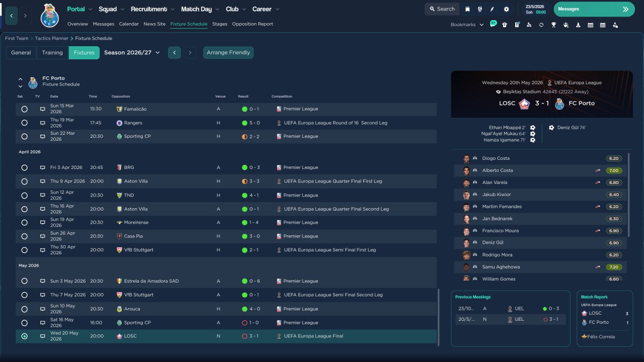Open the Opposition Report sub-menu item

coord(253,24)
